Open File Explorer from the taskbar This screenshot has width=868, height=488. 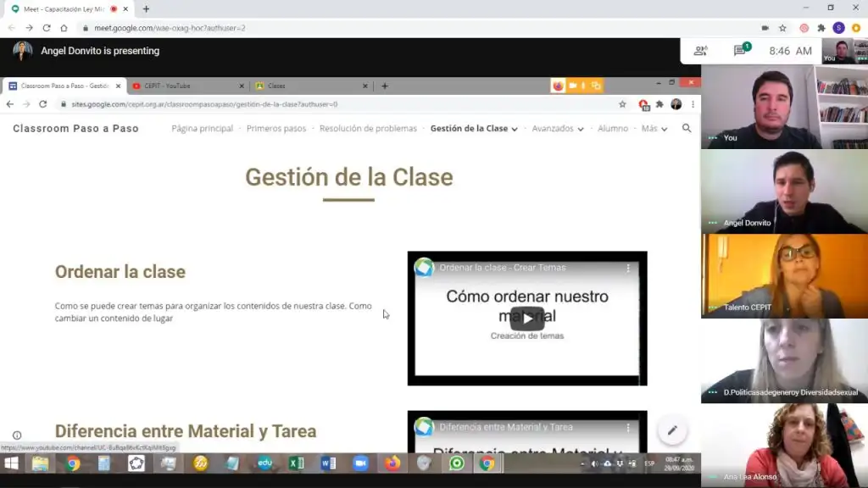[x=40, y=463]
